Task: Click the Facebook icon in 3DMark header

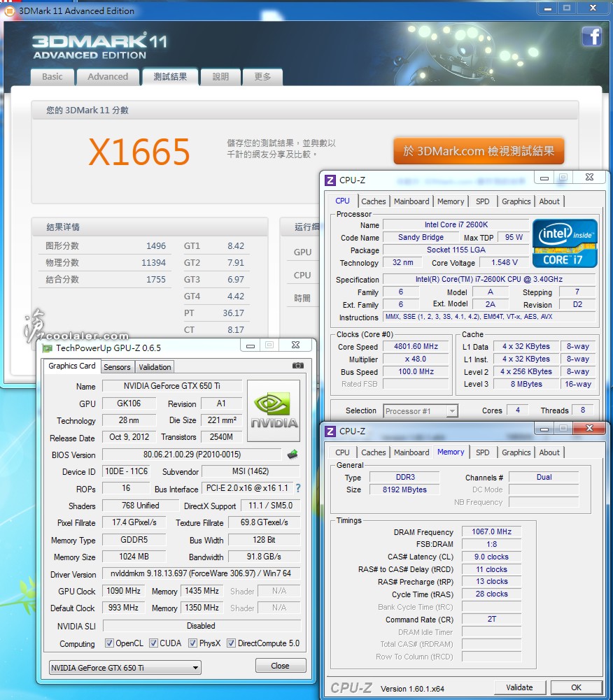Action: [591, 36]
